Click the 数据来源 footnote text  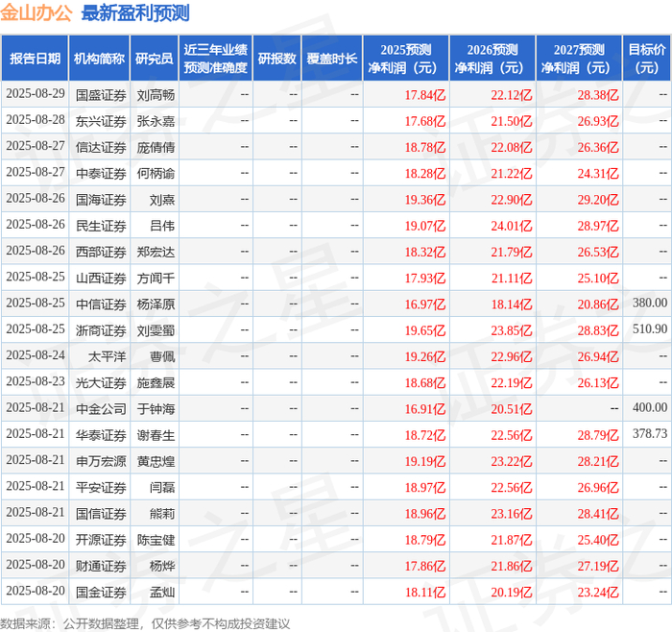pos(145,623)
